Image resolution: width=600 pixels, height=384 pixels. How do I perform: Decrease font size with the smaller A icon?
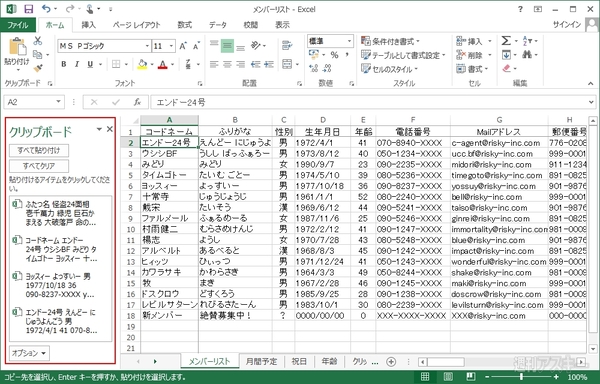196,46
